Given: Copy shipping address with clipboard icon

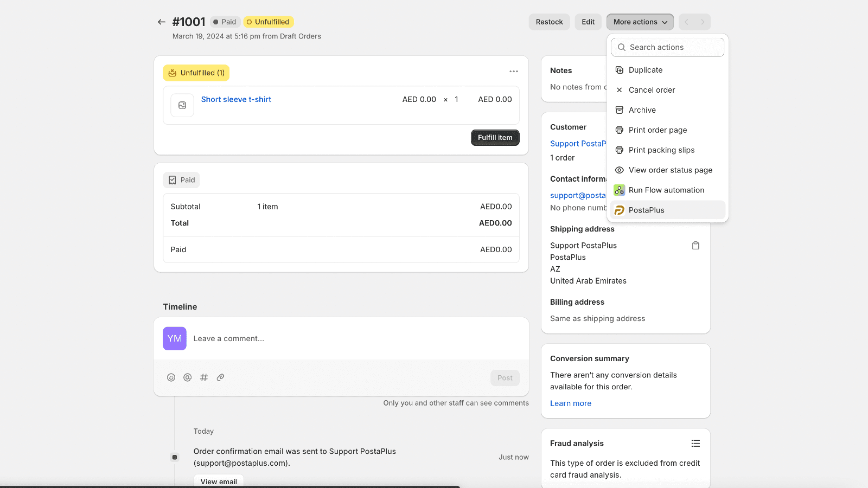Looking at the screenshot, I should (695, 246).
